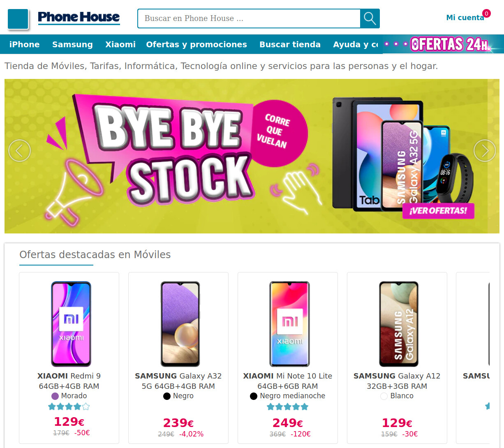
Task: Open the Samsung menu
Action: [72, 44]
